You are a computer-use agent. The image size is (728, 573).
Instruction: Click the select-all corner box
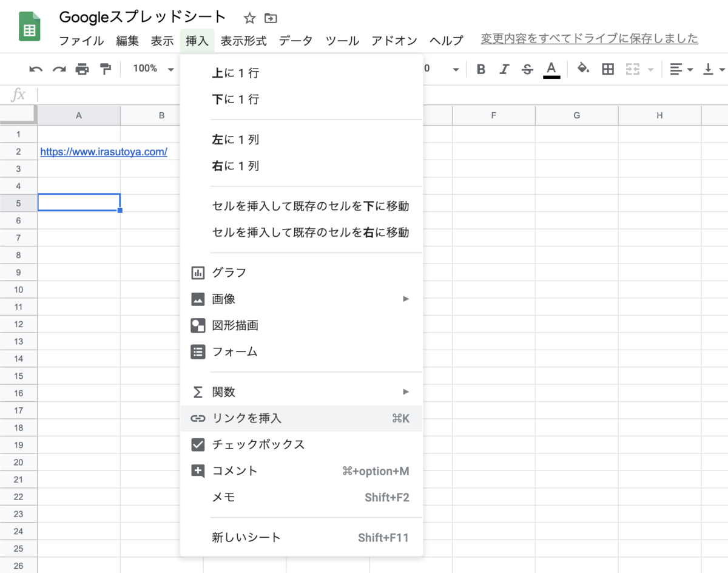coord(18,115)
